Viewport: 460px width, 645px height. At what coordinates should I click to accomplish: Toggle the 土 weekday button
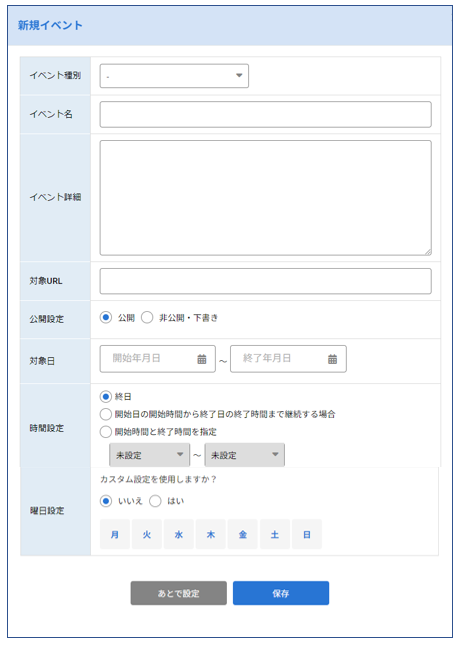coord(275,534)
